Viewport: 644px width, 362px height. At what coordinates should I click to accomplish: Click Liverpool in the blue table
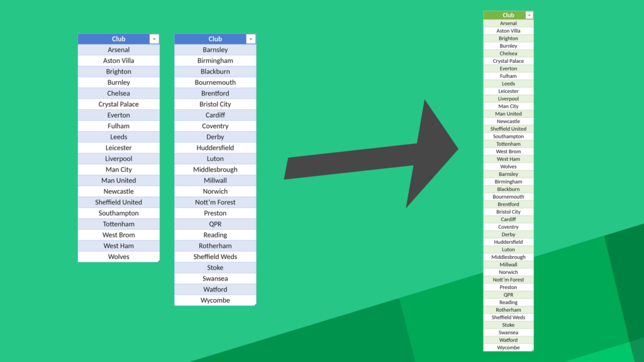pyautogui.click(x=119, y=159)
